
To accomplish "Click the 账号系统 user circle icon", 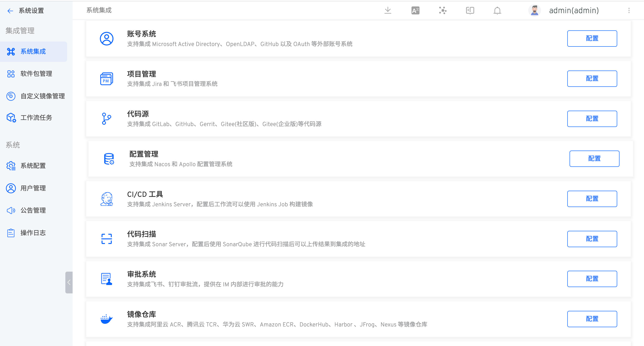I will pyautogui.click(x=107, y=39).
